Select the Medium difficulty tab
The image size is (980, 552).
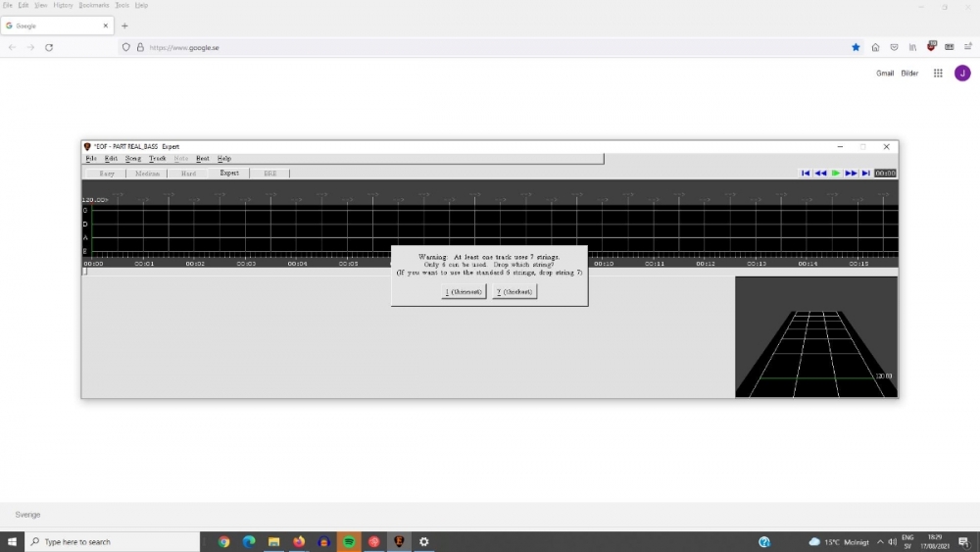tap(147, 174)
